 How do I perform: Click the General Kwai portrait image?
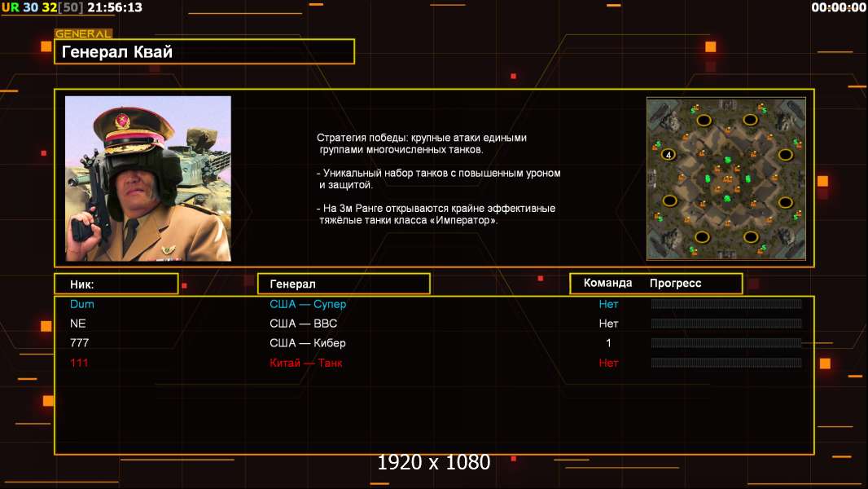(x=148, y=178)
